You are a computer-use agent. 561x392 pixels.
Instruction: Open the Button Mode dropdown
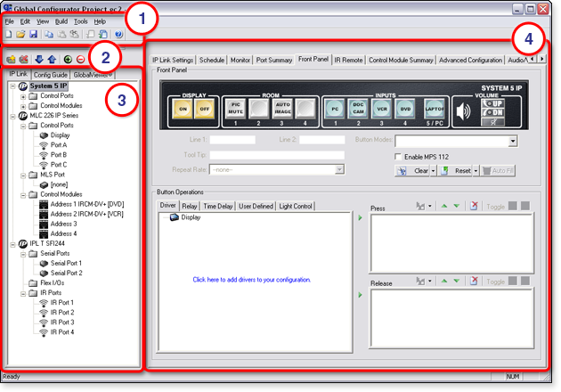pyautogui.click(x=513, y=141)
